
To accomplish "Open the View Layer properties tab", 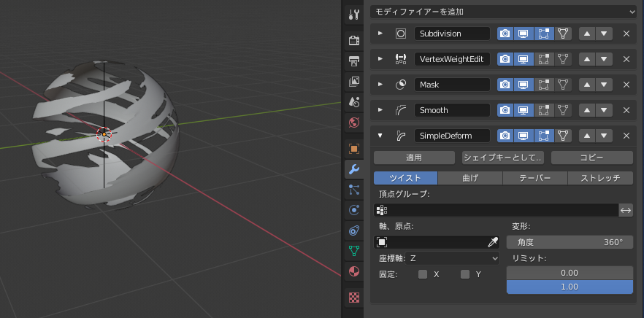I will point(353,82).
